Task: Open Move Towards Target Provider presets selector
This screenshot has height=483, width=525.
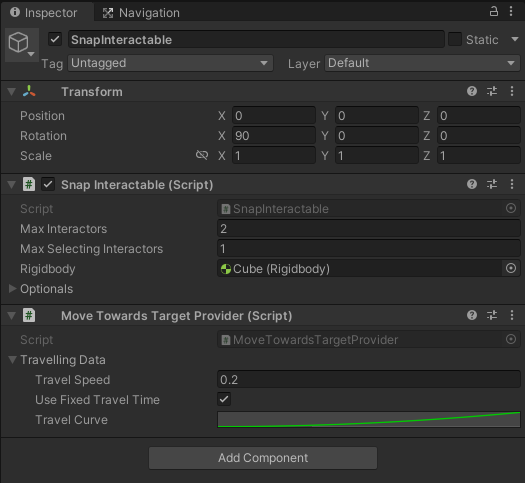Action: click(492, 315)
